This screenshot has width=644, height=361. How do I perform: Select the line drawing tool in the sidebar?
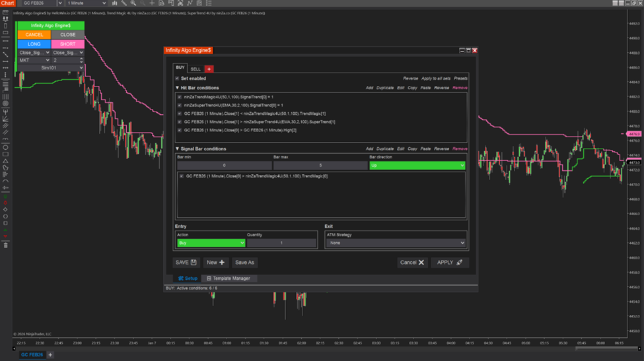5,55
